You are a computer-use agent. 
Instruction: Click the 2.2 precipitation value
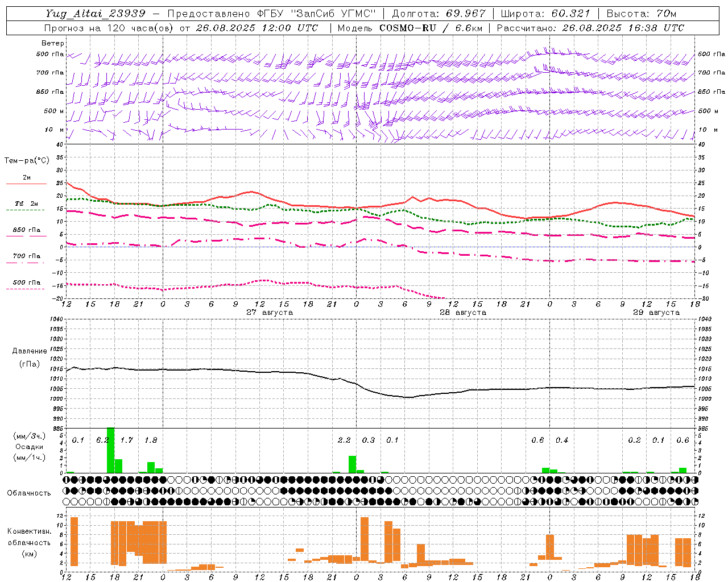[344, 440]
